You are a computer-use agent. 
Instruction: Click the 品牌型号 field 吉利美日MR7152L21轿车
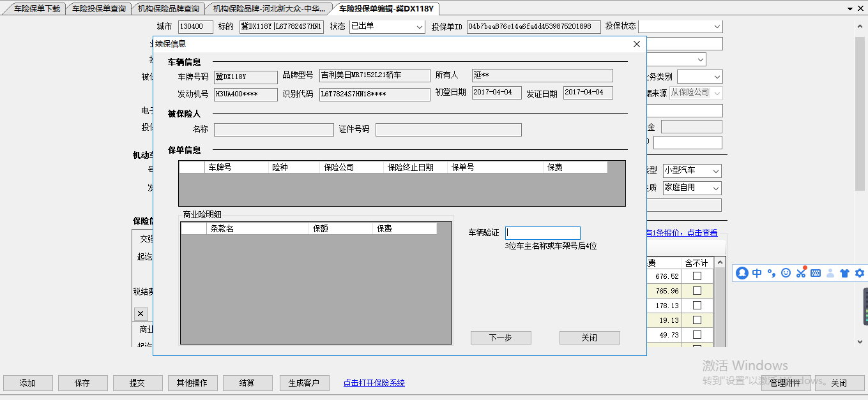[x=375, y=75]
